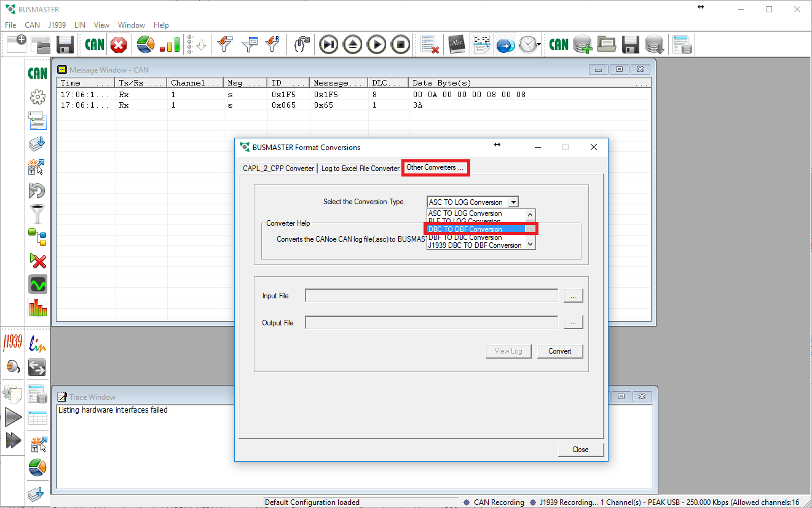The image size is (812, 508).
Task: Maximize the Message Window - CAN subwindow
Action: 619,69
